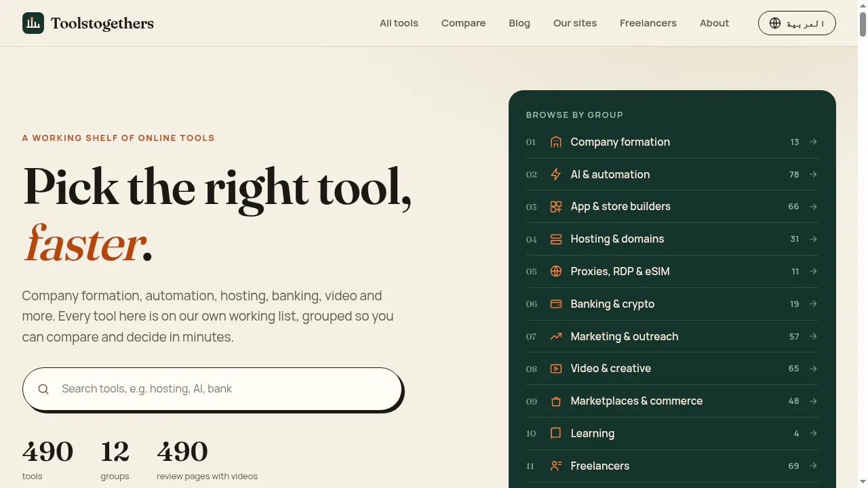Click the Toolstogethers logo icon
Viewport: 868px width, 488px height.
point(33,23)
